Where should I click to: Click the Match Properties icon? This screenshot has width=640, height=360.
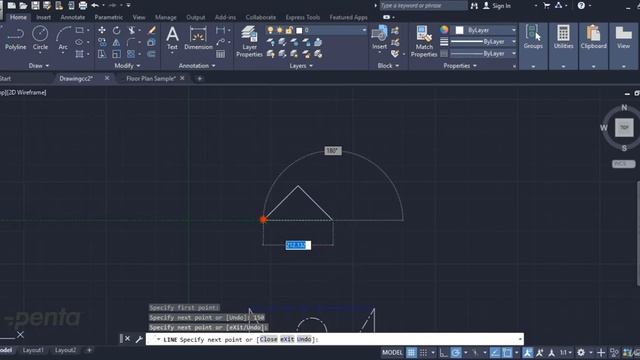pos(424,41)
